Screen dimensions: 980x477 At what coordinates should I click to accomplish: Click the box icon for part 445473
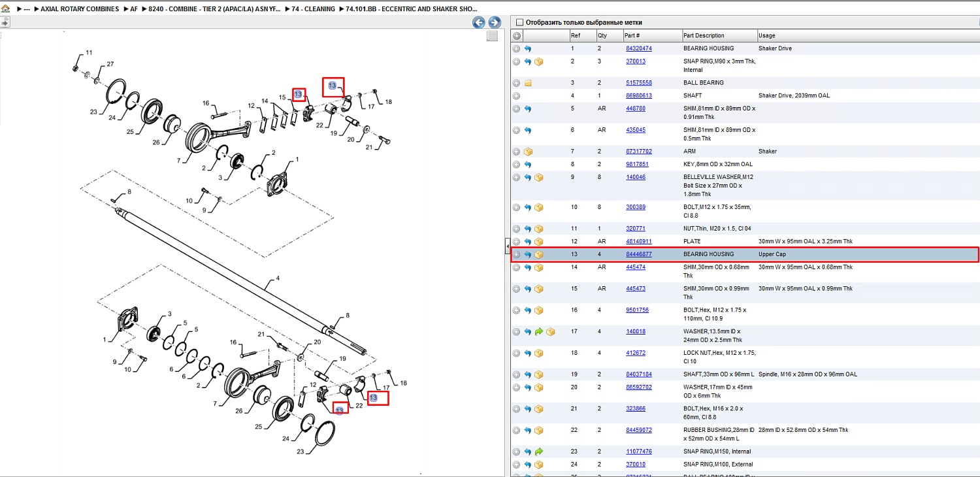tap(539, 289)
